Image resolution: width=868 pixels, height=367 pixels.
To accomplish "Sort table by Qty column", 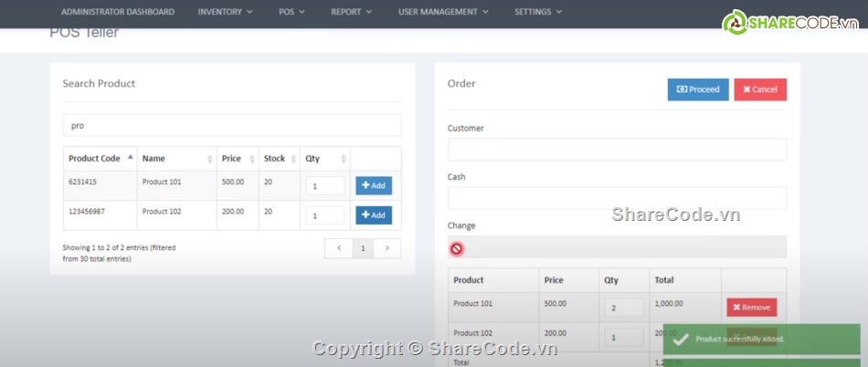I will tap(325, 159).
